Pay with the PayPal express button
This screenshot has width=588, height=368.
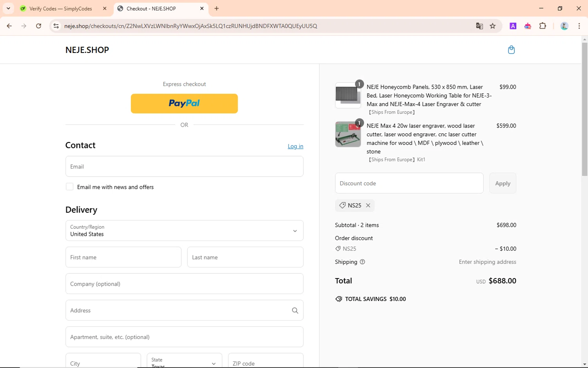(x=184, y=104)
